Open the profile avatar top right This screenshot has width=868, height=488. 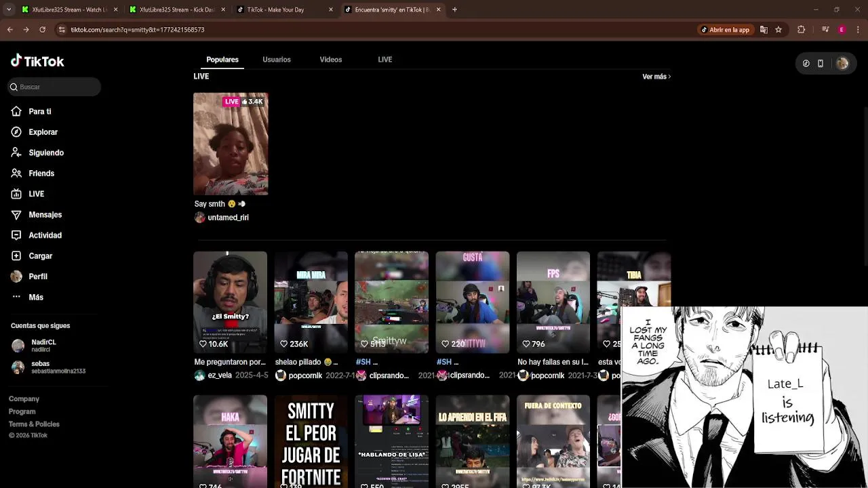[x=842, y=63]
